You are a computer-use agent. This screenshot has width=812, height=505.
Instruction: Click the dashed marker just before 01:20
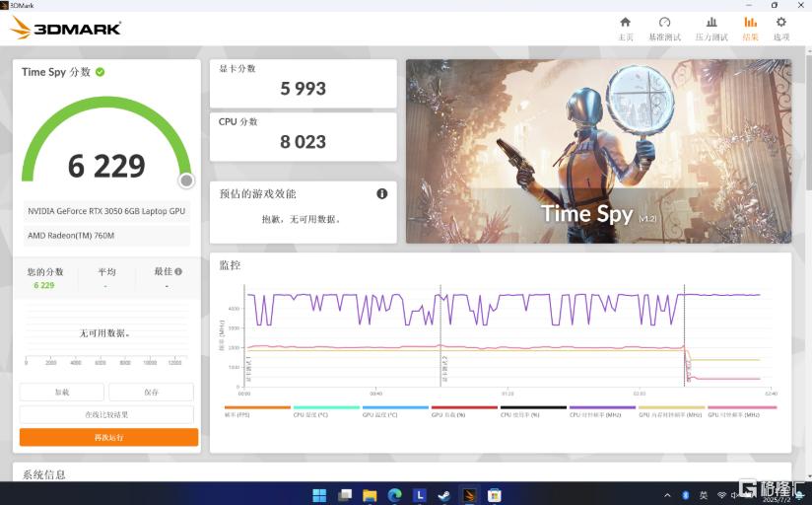coord(440,335)
